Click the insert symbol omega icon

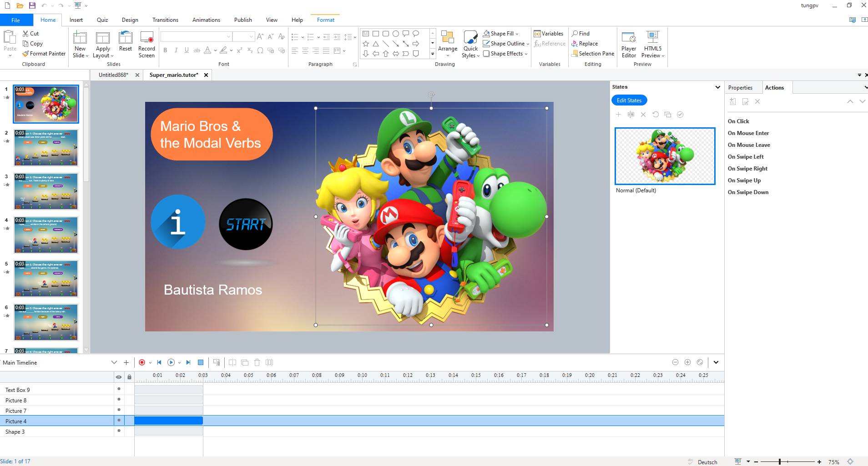point(260,50)
